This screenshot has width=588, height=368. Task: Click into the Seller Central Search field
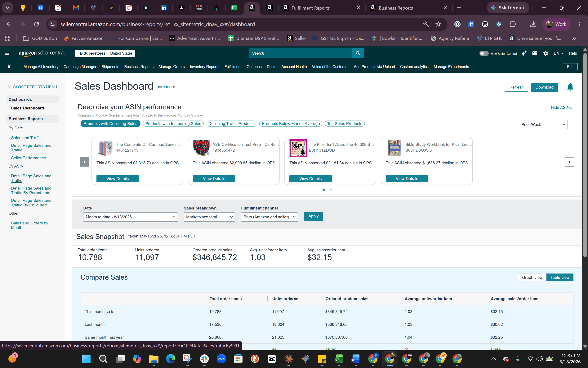[301, 53]
